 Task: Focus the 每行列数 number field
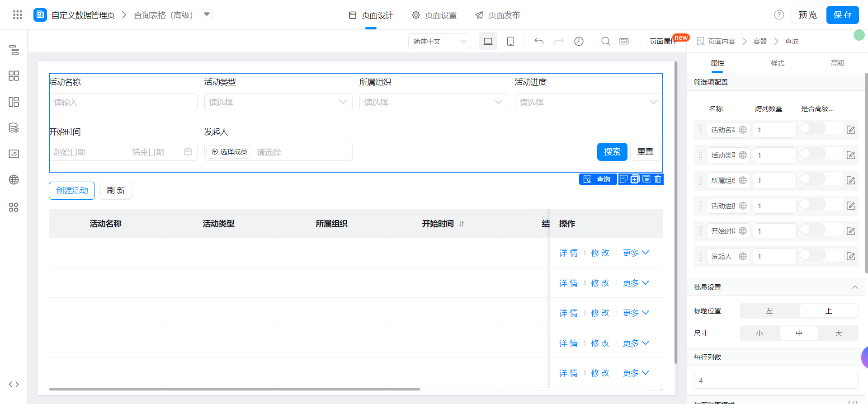pyautogui.click(x=776, y=381)
